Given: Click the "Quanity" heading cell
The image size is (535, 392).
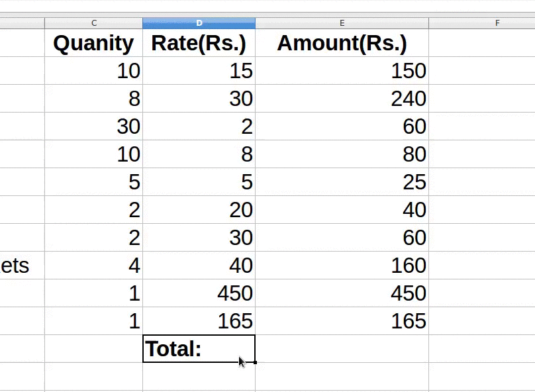Looking at the screenshot, I should (93, 43).
